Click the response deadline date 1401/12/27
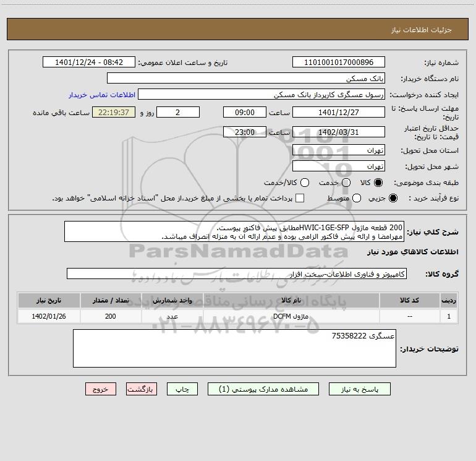This screenshot has height=461, width=476. tap(339, 112)
